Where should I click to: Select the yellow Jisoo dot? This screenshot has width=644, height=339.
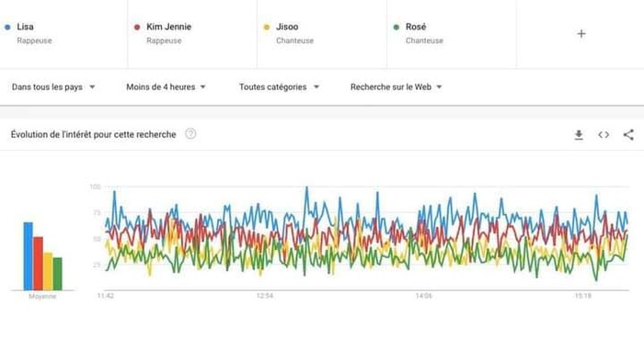[267, 27]
